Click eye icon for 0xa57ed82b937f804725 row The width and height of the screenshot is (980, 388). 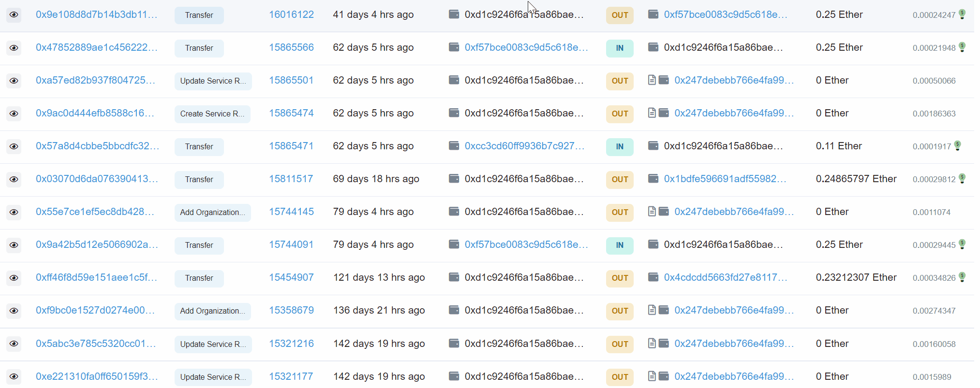coord(14,81)
